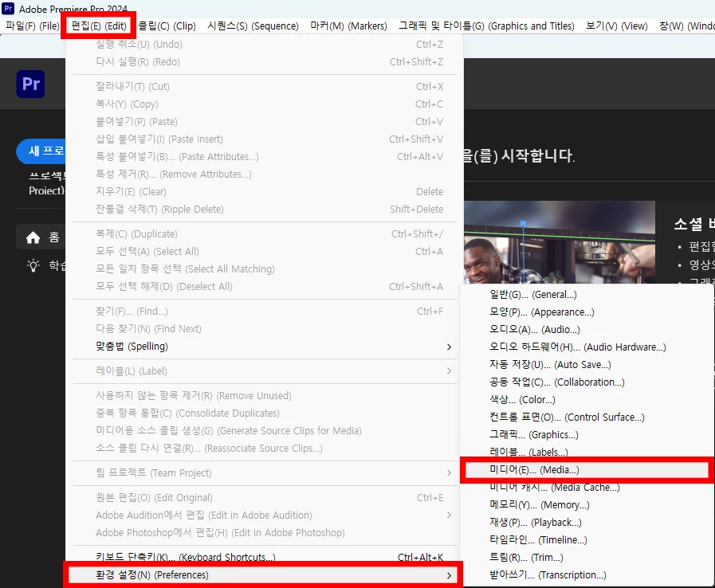Choose Generate Source Clips for Media

[265, 431]
